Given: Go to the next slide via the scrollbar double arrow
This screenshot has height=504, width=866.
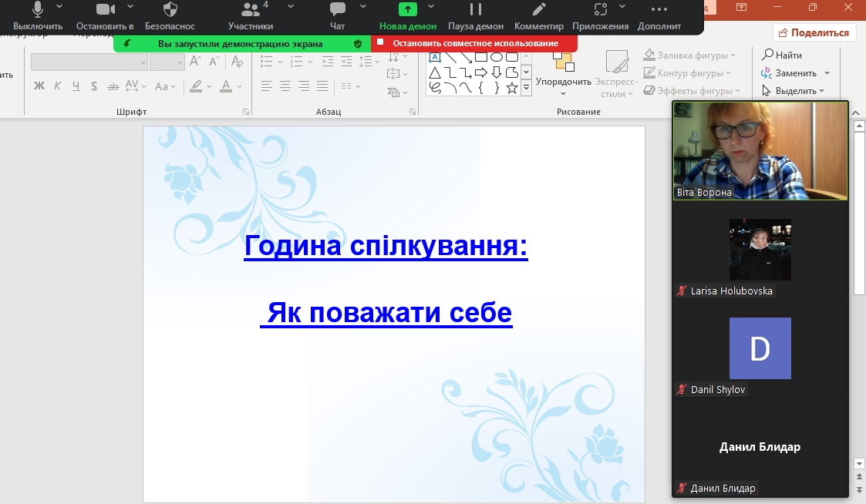Looking at the screenshot, I should point(859,489).
